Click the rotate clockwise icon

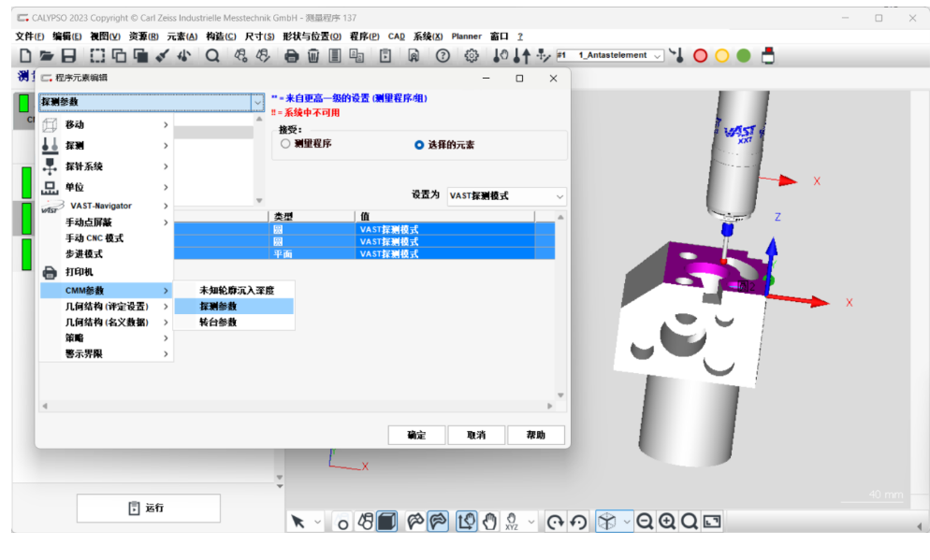point(555,522)
